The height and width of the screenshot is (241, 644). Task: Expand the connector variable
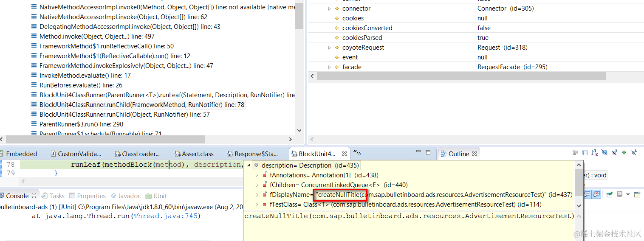click(329, 8)
